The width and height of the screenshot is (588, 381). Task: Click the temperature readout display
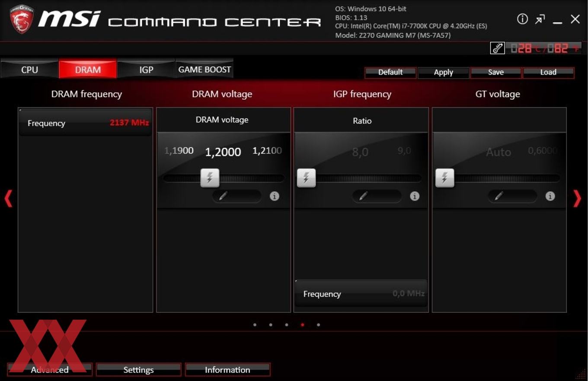[544, 48]
